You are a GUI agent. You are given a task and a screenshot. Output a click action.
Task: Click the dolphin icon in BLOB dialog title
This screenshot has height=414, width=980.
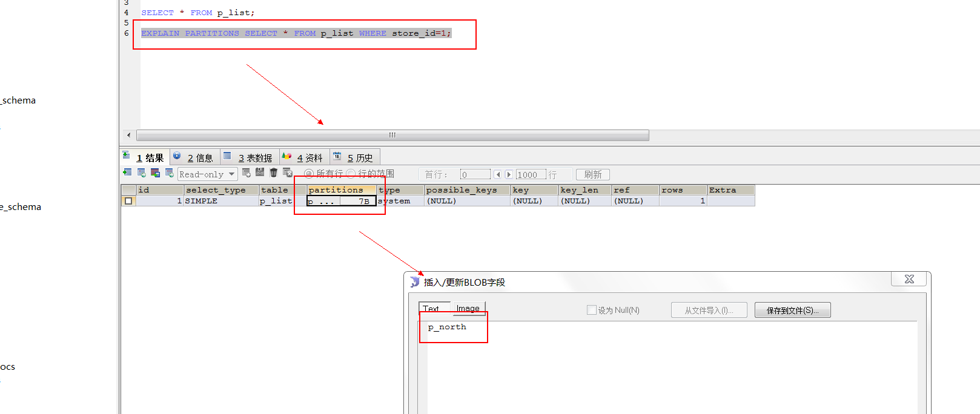[415, 282]
